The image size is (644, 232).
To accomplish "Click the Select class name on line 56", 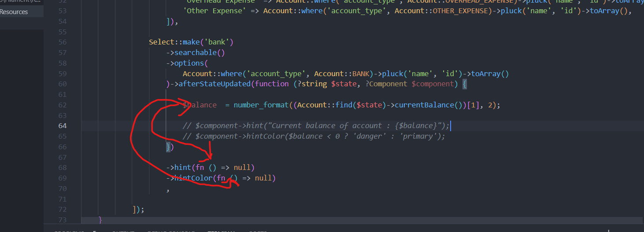I will pyautogui.click(x=162, y=42).
